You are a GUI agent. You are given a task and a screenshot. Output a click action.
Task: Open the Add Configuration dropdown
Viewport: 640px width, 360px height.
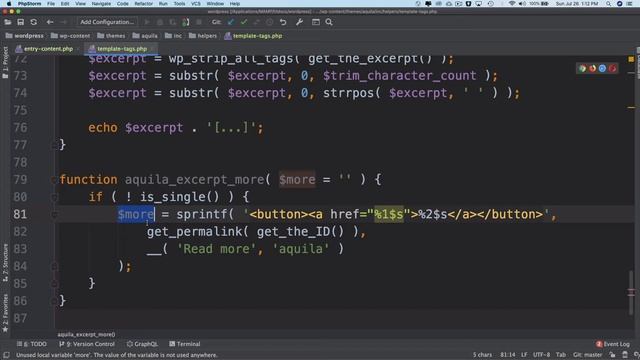tap(107, 22)
